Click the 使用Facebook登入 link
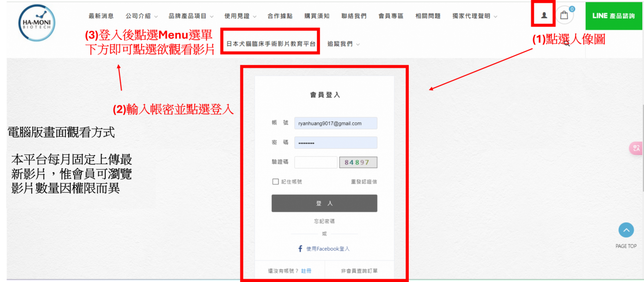This screenshot has width=644, height=282. [328, 249]
